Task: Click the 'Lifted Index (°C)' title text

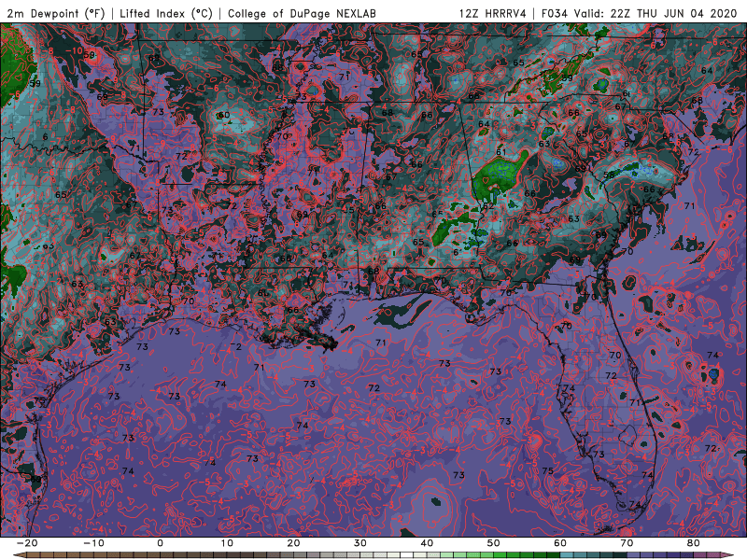Action: tap(166, 13)
